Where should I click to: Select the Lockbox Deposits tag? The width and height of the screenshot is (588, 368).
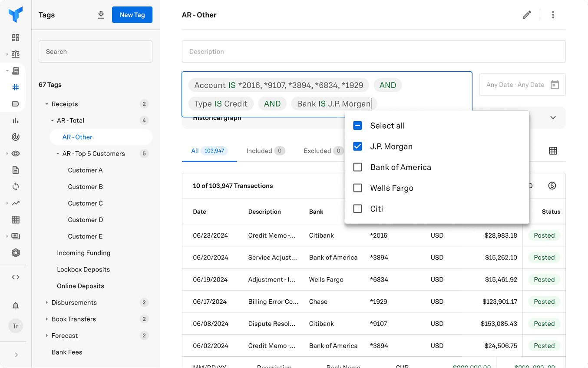[83, 269]
